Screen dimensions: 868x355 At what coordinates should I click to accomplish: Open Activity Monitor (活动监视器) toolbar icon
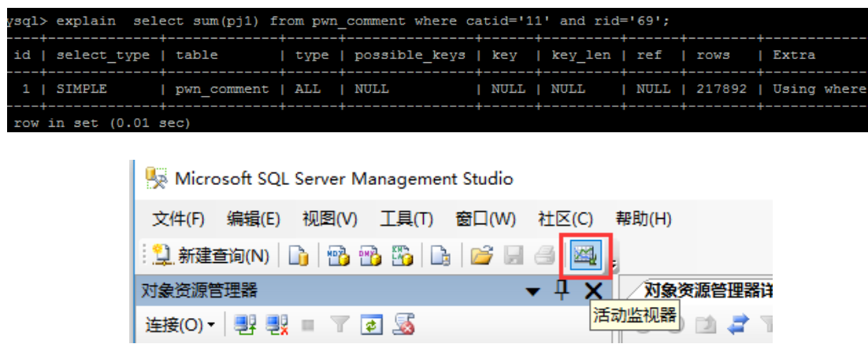point(585,255)
